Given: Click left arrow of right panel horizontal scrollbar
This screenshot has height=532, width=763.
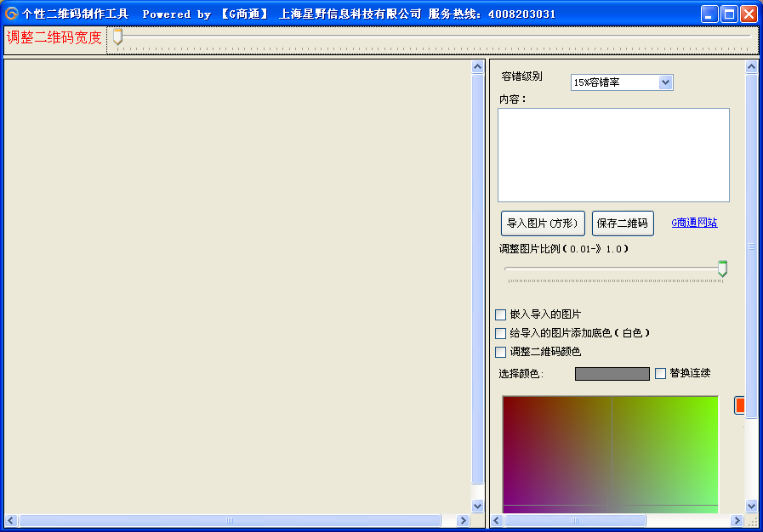Looking at the screenshot, I should tap(497, 520).
